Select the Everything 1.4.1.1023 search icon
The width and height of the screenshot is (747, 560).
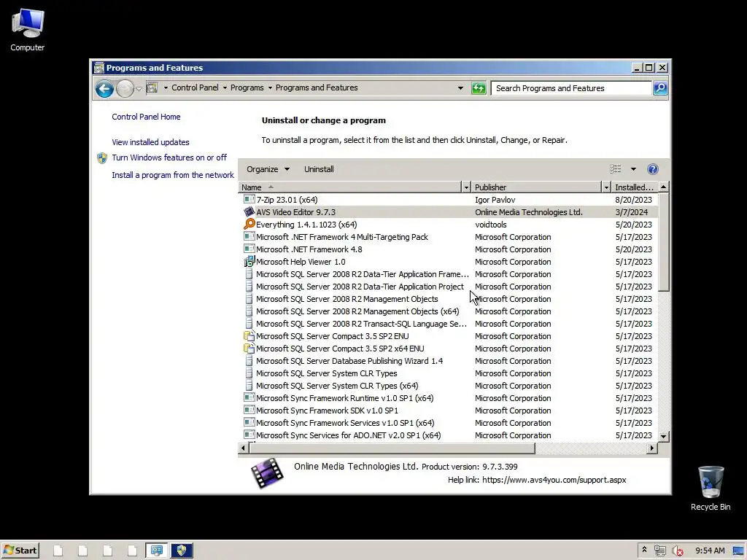coord(249,224)
